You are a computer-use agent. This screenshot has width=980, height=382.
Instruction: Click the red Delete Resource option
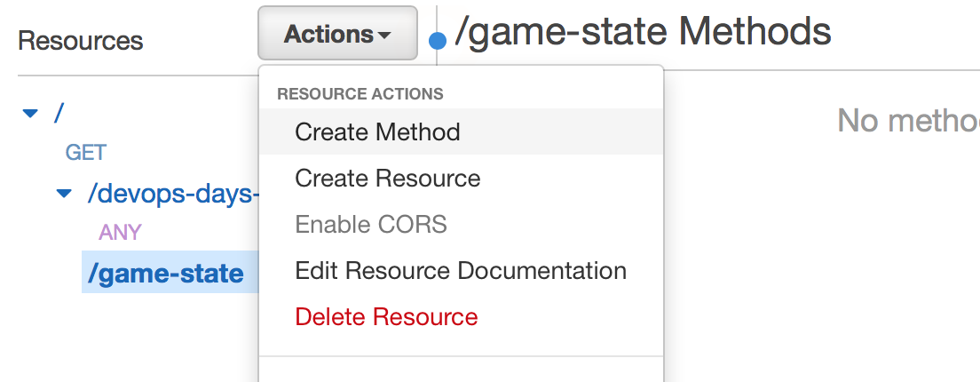(461, 317)
